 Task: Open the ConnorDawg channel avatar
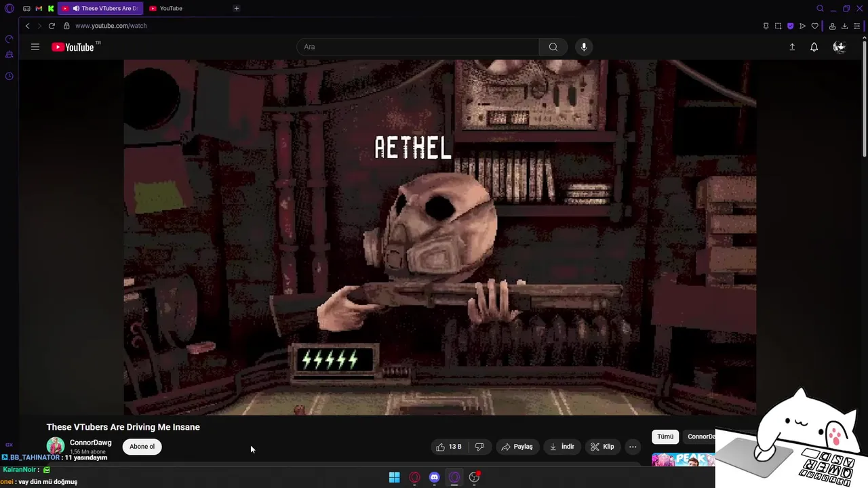[56, 446]
